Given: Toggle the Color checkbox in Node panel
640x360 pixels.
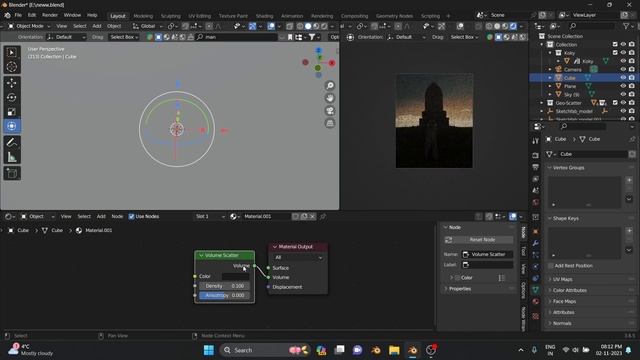Looking at the screenshot, I should (x=458, y=278).
